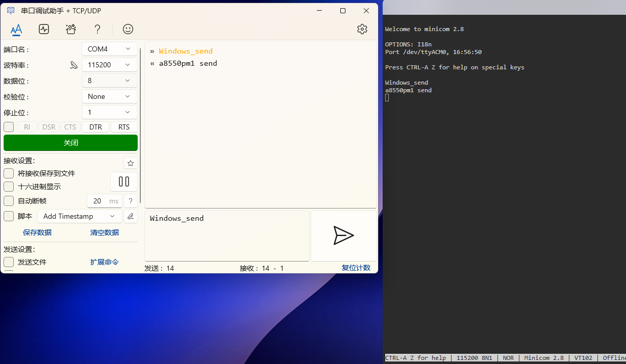Pause receiving with the pause icon
Viewport: 626px width, 364px height.
pos(124,181)
